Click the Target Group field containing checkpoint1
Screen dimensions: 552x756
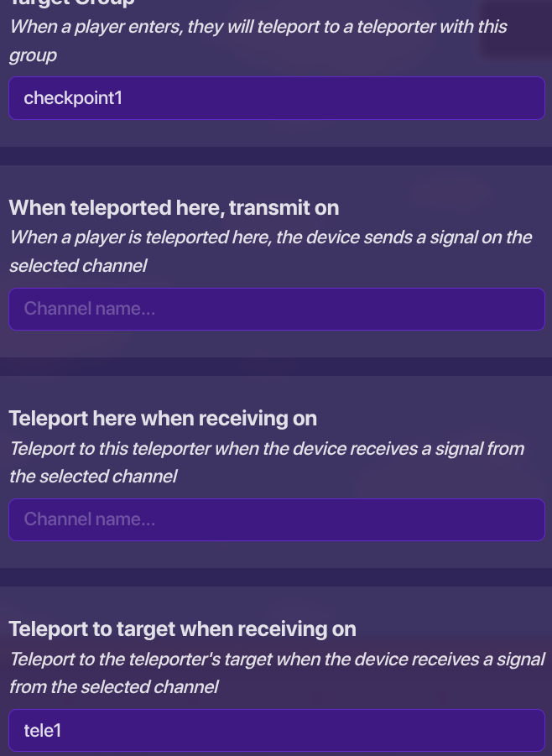tap(276, 98)
